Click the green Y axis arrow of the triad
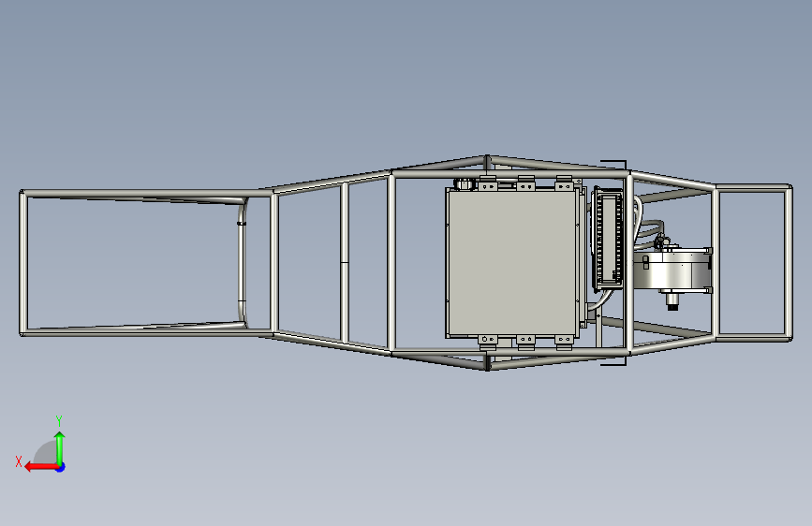 pos(60,448)
